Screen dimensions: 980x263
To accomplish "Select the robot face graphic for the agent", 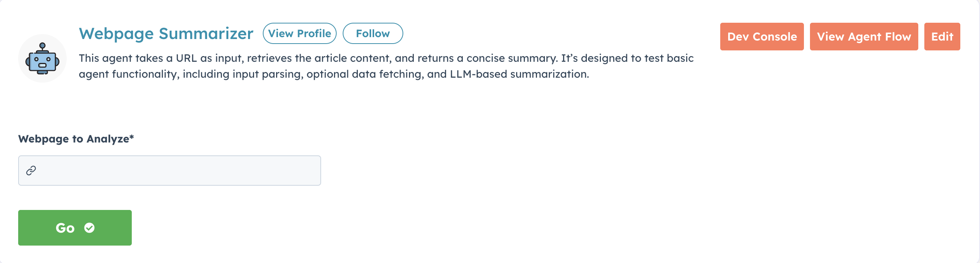I will coord(42,61).
